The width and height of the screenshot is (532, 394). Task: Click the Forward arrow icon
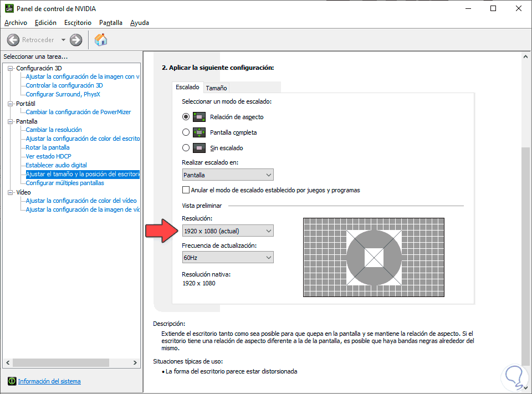click(76, 40)
